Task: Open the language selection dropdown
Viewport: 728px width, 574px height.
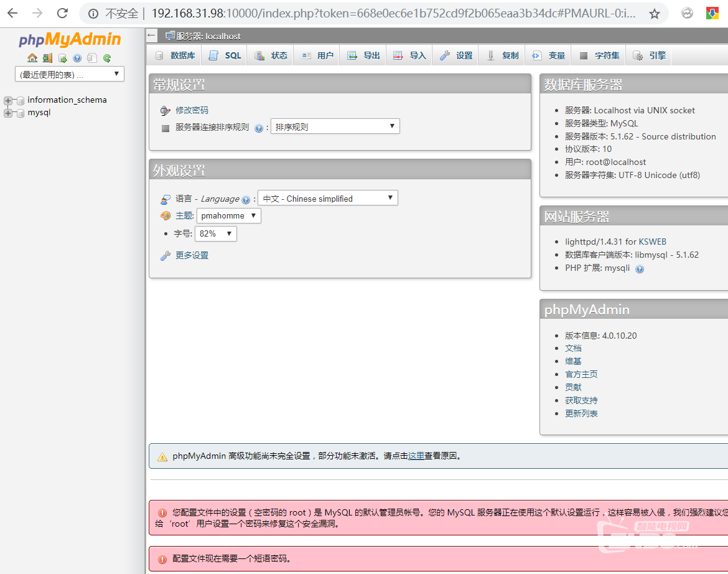Action: coord(328,198)
